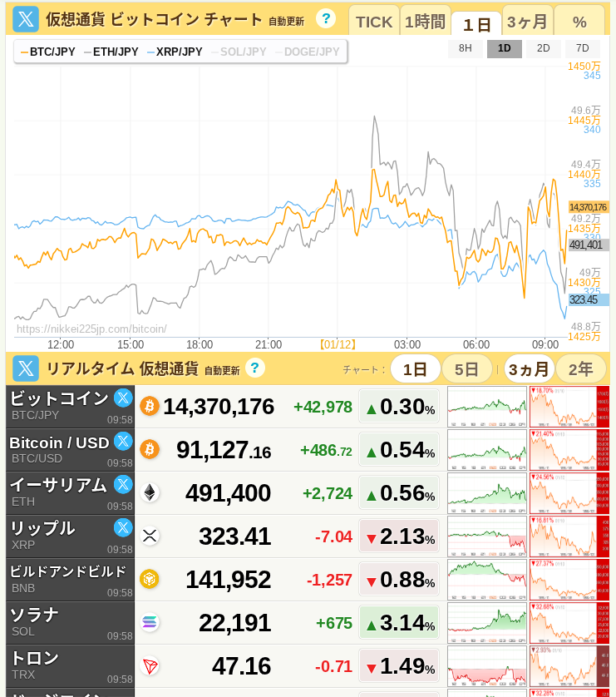Click the yellow BNB coin icon
This screenshot has height=697, width=616.
pyautogui.click(x=150, y=579)
